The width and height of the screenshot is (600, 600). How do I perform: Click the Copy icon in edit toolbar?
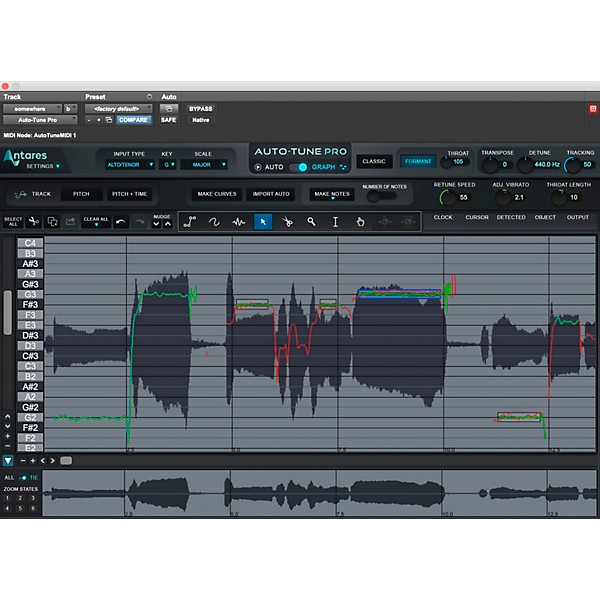point(52,221)
